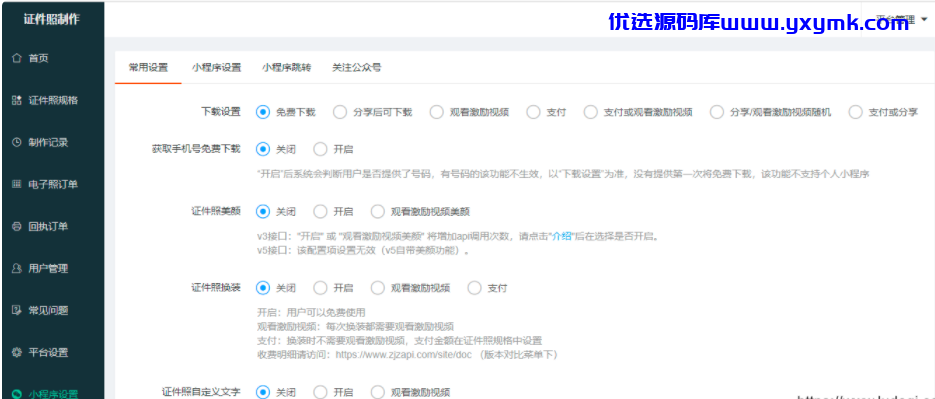Expand the top-right account dropdown arrow

click(x=925, y=20)
